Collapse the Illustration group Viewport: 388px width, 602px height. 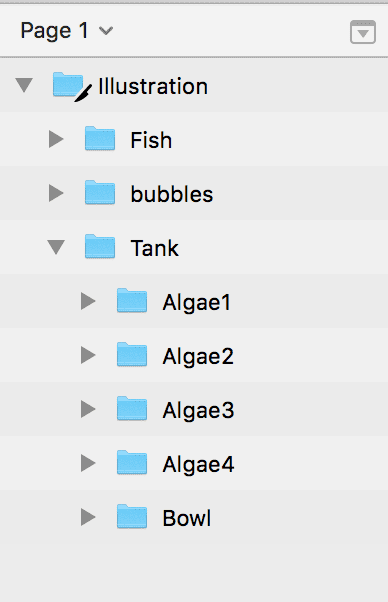[24, 85]
